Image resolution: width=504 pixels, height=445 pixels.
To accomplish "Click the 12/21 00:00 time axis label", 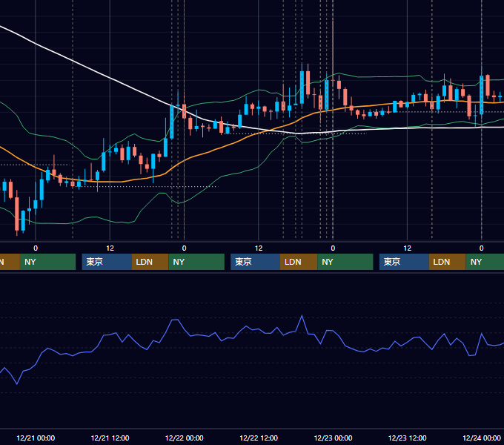I will click(36, 438).
